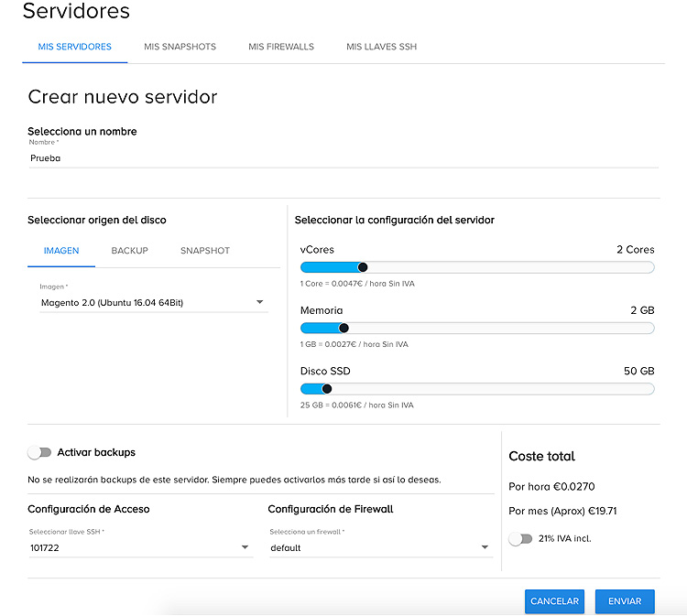
Task: Open the MIS LLAVES SSH tab
Action: [382, 47]
